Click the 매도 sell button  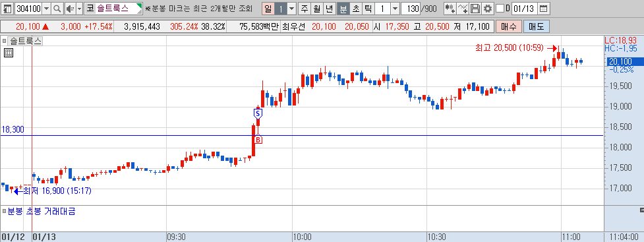pos(537,27)
